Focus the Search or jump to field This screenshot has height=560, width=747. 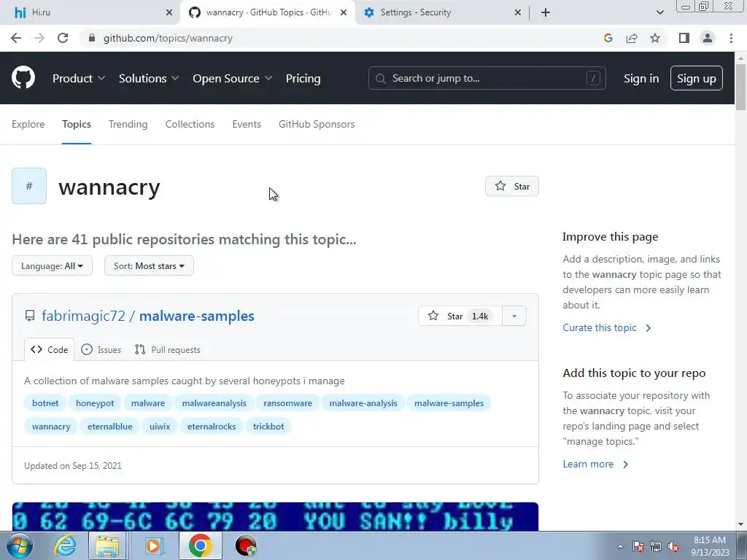tap(487, 78)
